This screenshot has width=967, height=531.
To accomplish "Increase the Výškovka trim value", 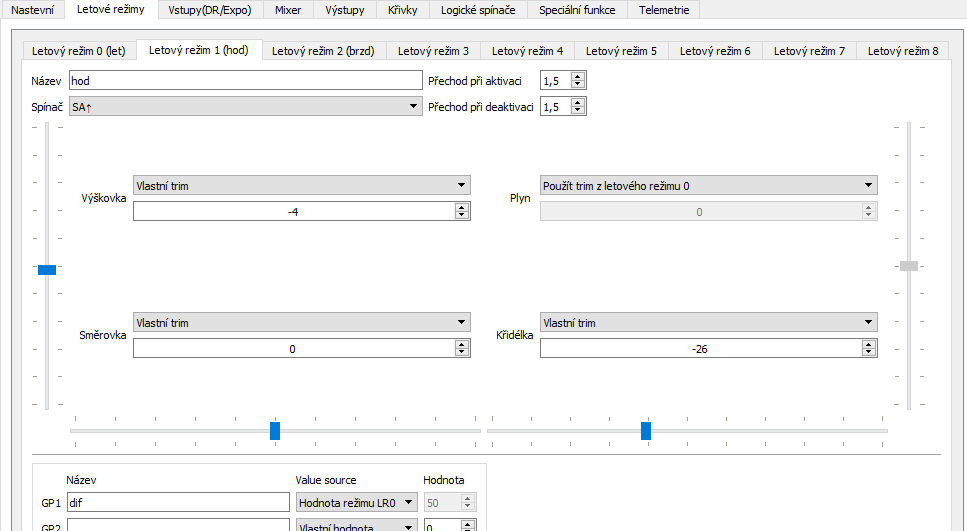I will coord(461,207).
